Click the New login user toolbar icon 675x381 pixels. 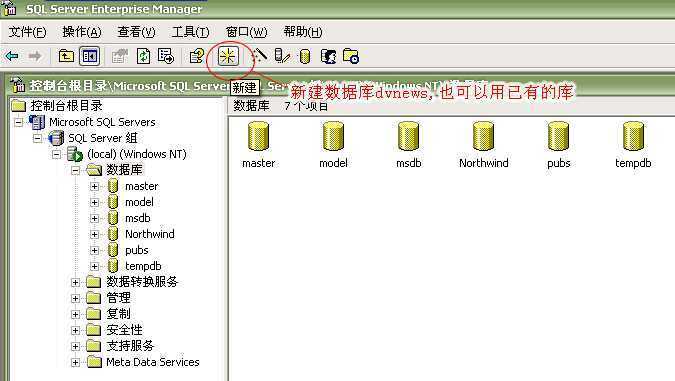pos(328,56)
